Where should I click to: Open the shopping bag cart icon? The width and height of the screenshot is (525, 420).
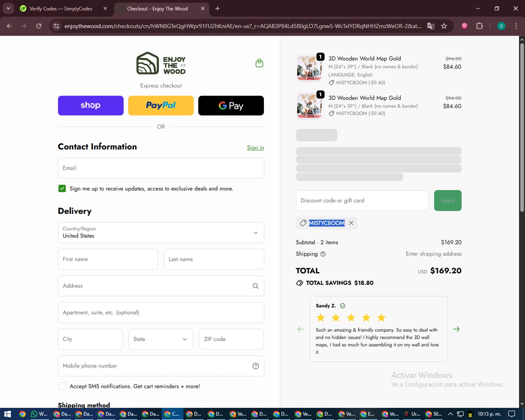click(x=259, y=63)
